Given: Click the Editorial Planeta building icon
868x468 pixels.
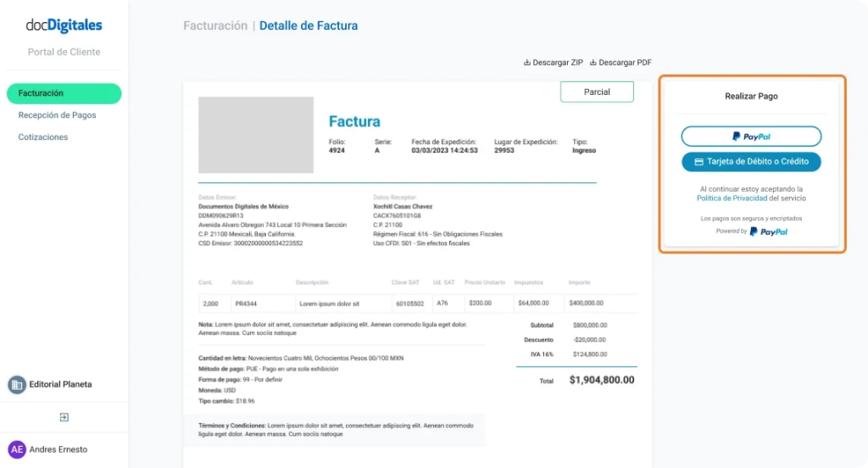Looking at the screenshot, I should [17, 384].
